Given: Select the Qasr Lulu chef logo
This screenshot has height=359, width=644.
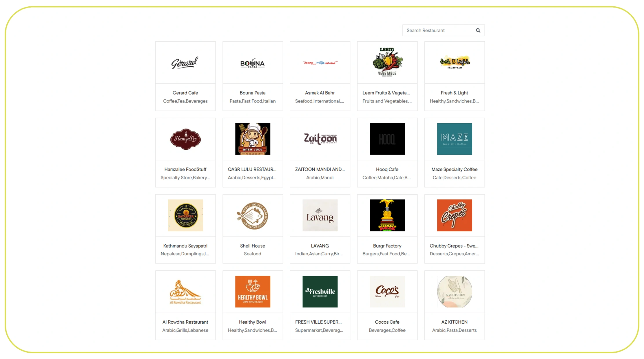Looking at the screenshot, I should pyautogui.click(x=252, y=139).
